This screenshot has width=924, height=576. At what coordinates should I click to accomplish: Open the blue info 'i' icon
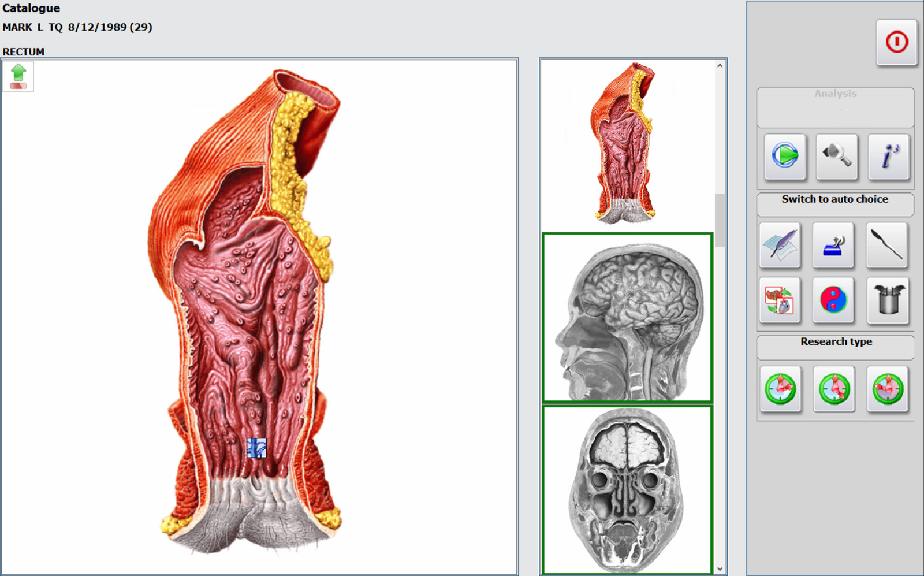[889, 156]
